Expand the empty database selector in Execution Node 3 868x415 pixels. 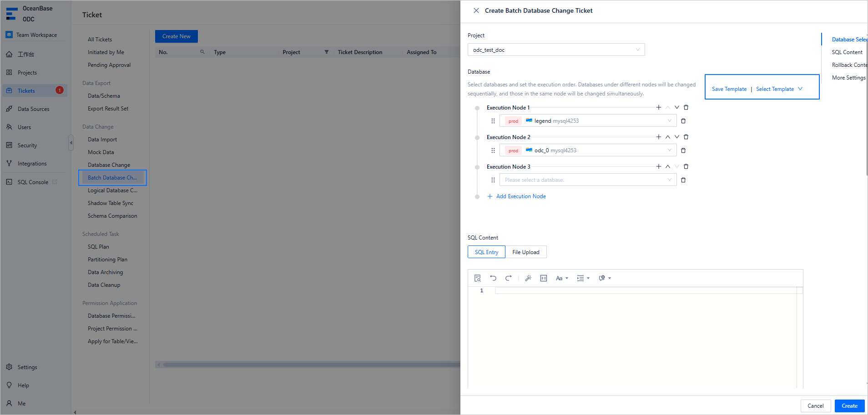[588, 180]
